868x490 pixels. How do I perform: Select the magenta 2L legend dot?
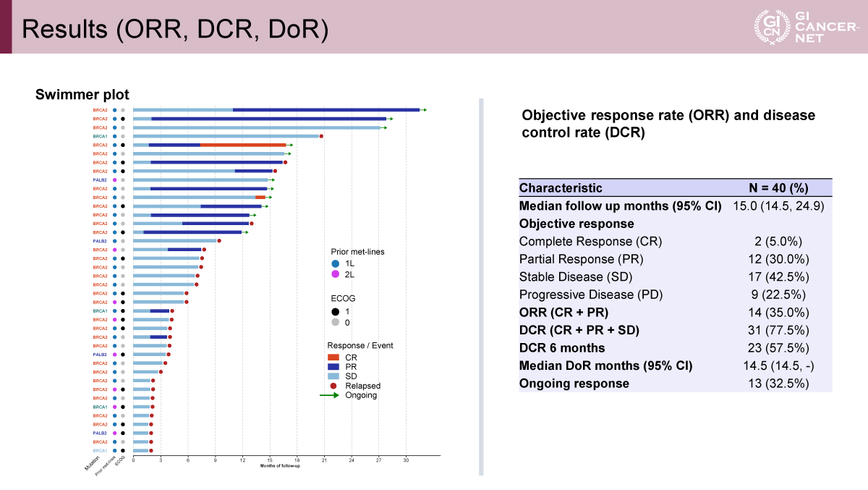click(336, 275)
